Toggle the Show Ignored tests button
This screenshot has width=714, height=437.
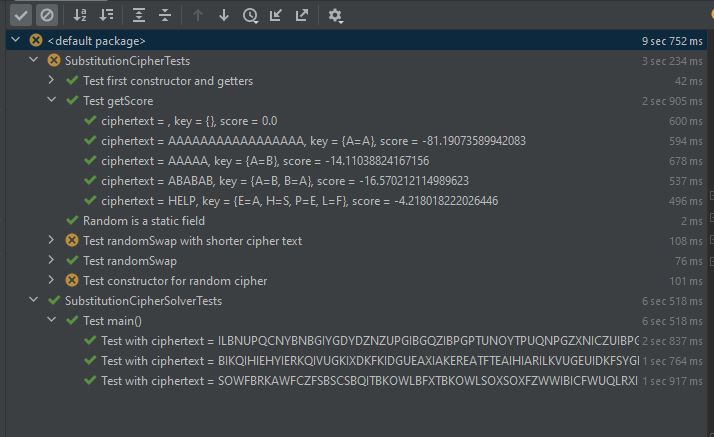(x=46, y=15)
